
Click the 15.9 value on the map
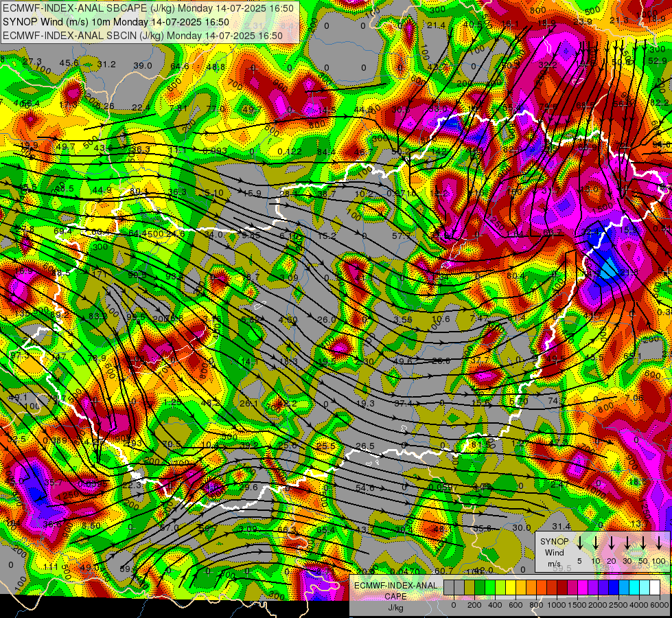pos(252,194)
